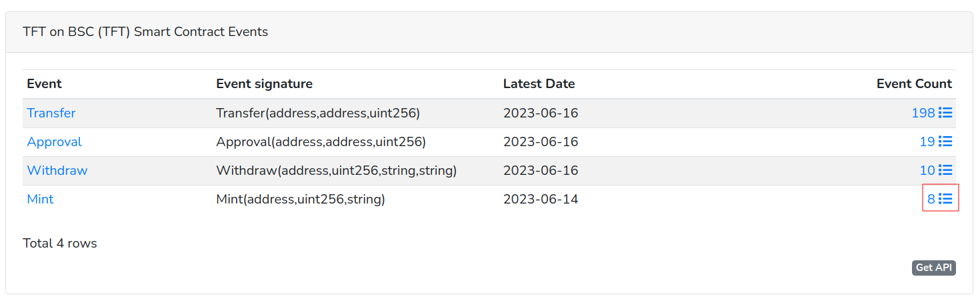Image resolution: width=980 pixels, height=299 pixels.
Task: Click the Transfer event count 198
Action: click(x=923, y=113)
